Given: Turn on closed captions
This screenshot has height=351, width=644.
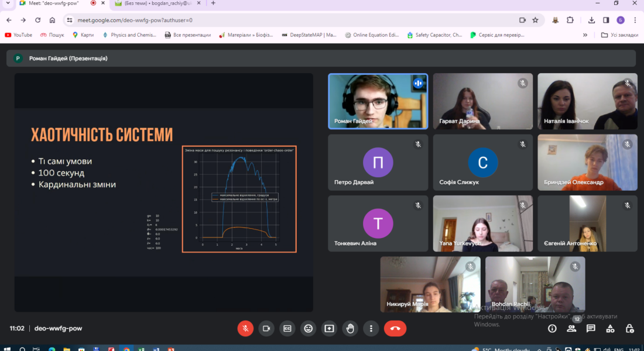Looking at the screenshot, I should coord(287,328).
